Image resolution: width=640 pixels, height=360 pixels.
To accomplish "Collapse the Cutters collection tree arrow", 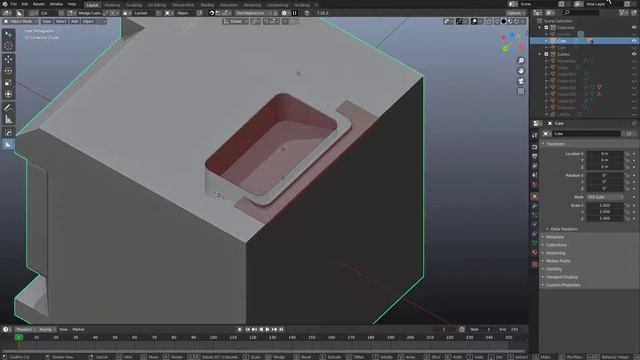I will pos(540,54).
